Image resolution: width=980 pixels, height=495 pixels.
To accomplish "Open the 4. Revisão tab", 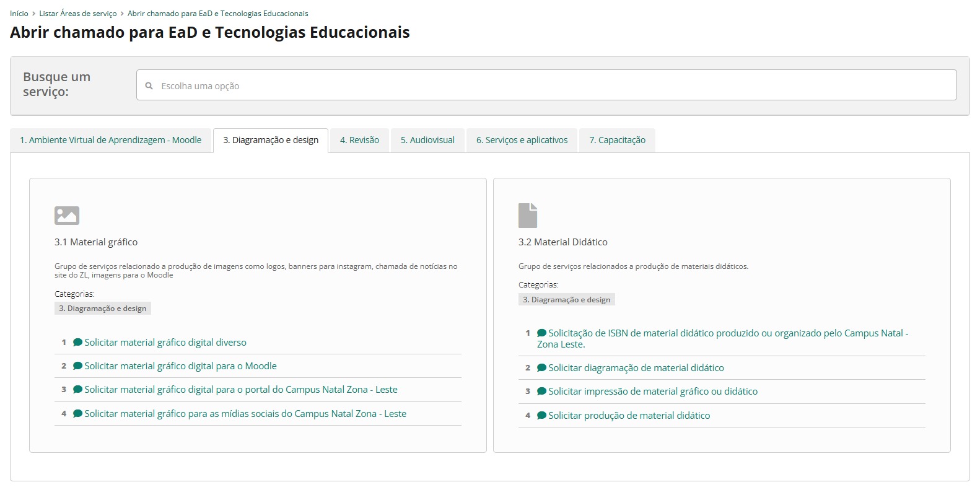I will pos(359,141).
